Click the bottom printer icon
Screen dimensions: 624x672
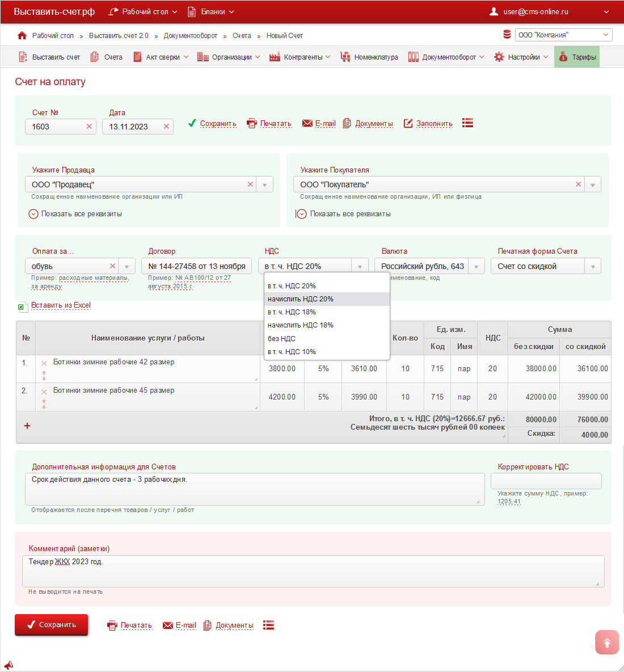click(x=112, y=625)
